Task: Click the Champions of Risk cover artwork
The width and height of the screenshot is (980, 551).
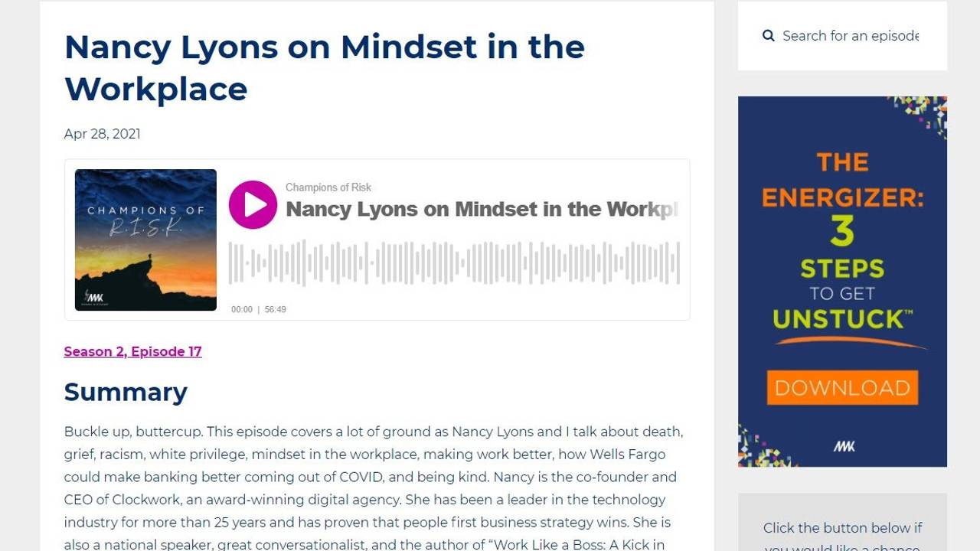Action: pos(145,240)
